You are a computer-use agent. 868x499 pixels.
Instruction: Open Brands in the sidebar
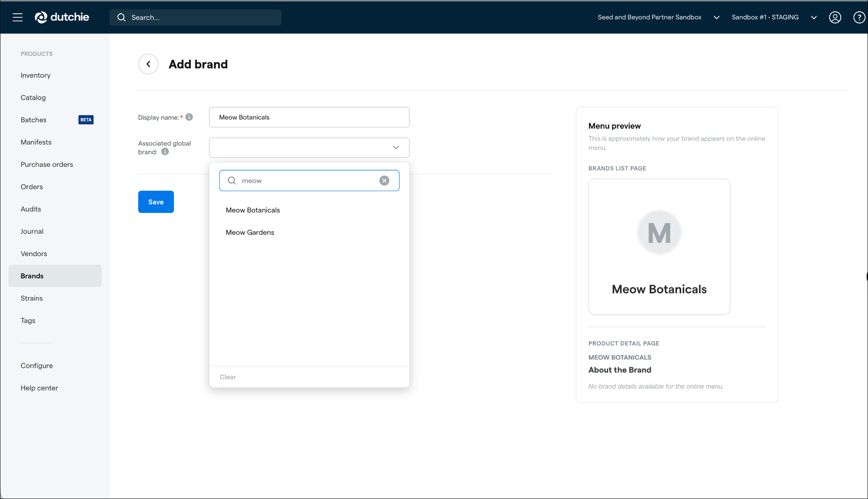coord(55,276)
